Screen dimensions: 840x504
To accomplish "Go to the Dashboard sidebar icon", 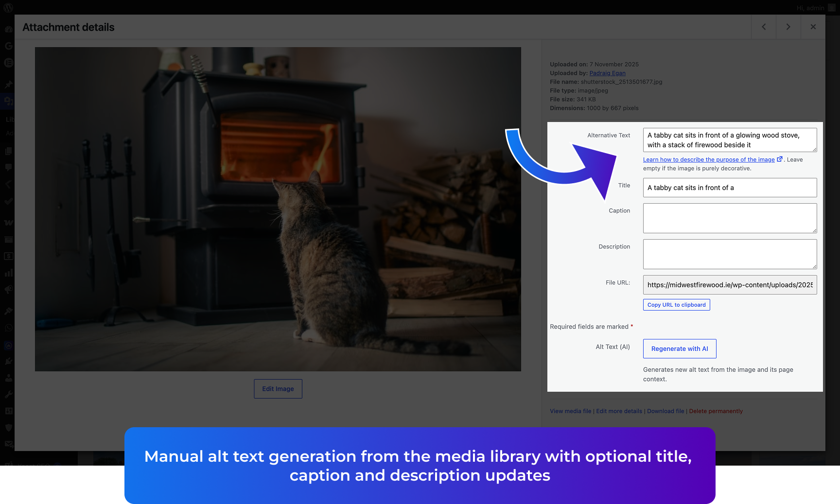I will (x=8, y=29).
